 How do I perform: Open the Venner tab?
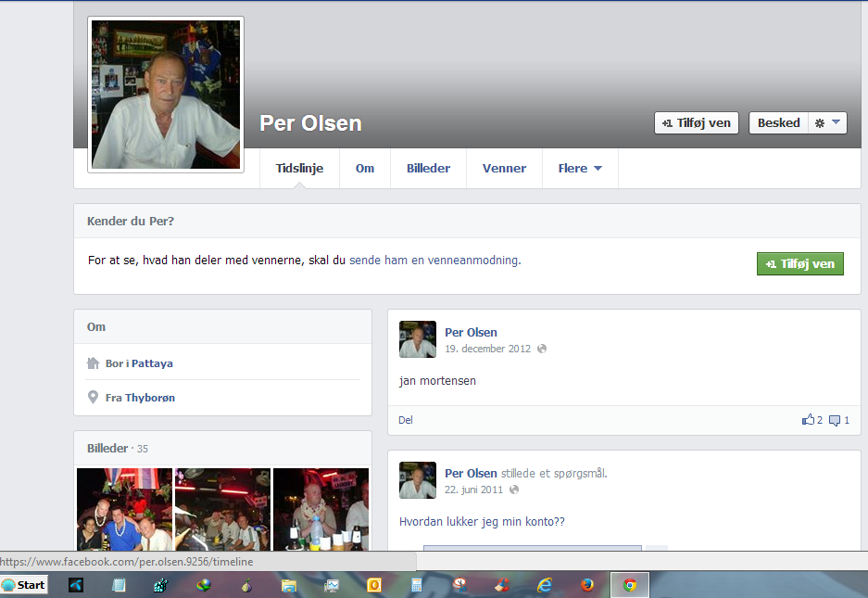coord(504,169)
